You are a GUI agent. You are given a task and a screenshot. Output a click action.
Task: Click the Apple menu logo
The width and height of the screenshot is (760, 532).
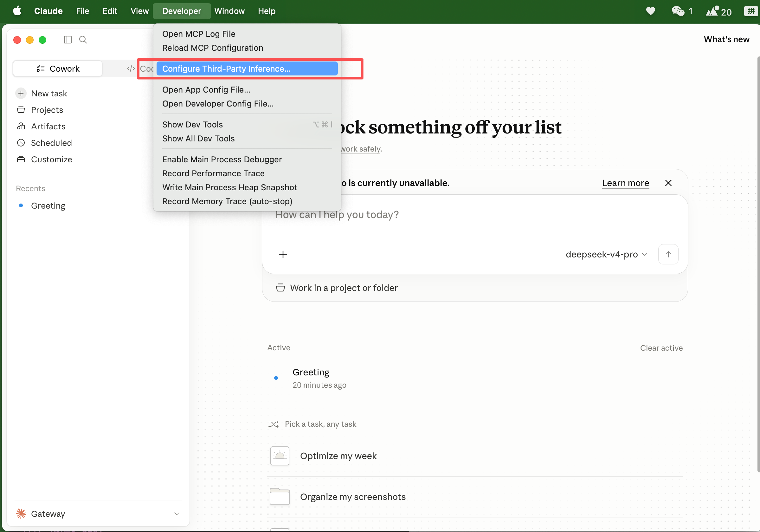coord(17,11)
